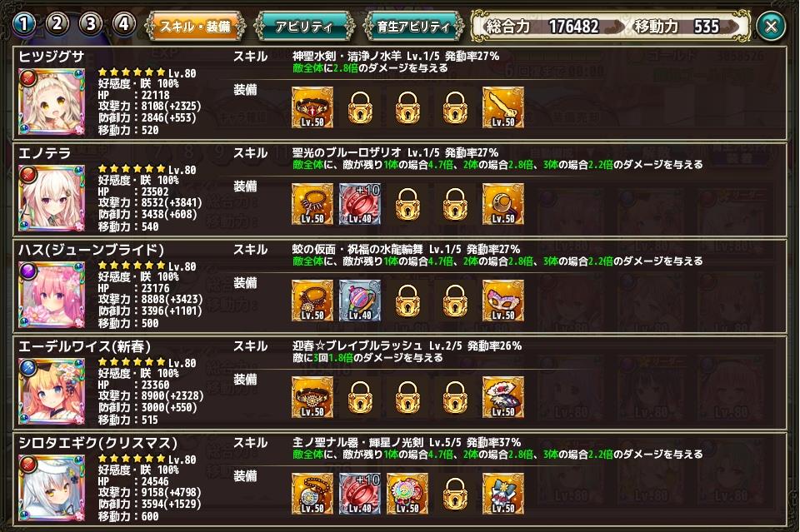800x532 pixels.
Task: Click シロタエギク's locked equipment slot
Action: [x=455, y=493]
